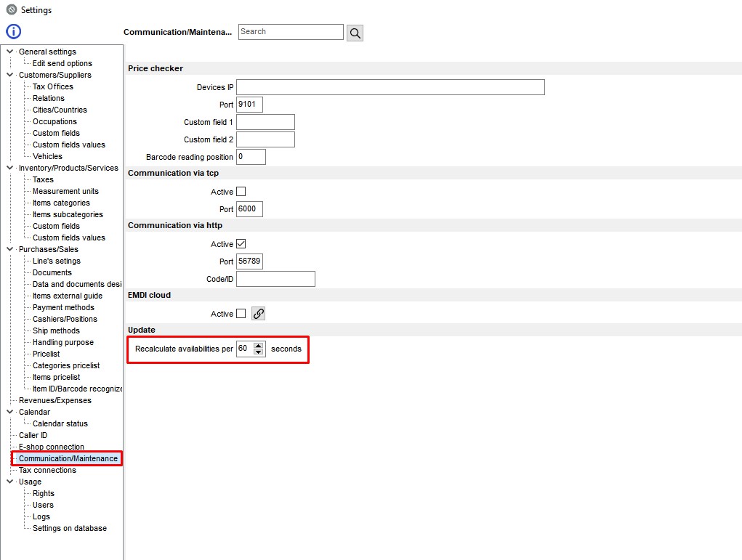This screenshot has width=742, height=560.
Task: Collapse the General settings tree branch
Action: point(9,52)
